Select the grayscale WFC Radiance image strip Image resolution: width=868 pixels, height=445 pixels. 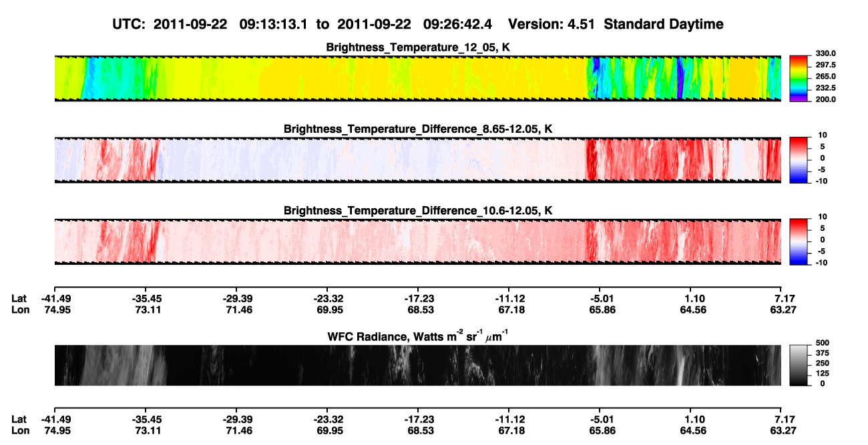[x=417, y=366]
